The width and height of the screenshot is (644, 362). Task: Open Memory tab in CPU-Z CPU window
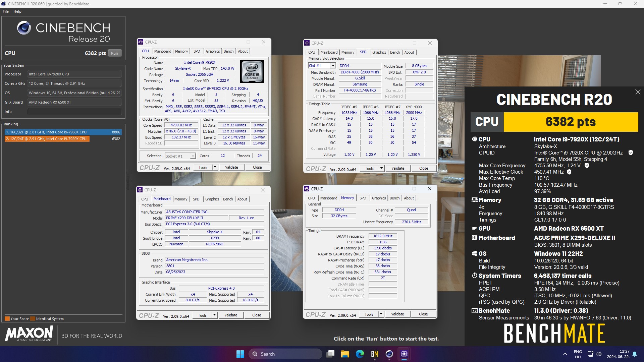(181, 51)
